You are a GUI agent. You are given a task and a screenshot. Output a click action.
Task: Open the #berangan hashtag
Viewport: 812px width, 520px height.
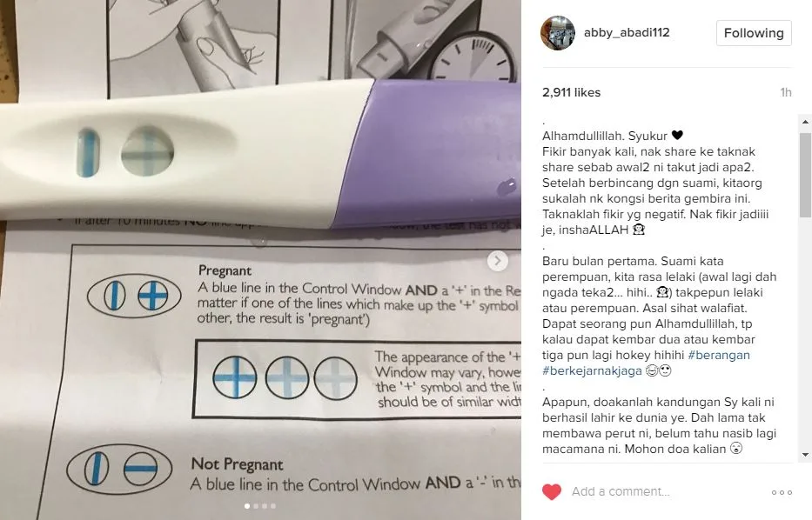point(719,355)
